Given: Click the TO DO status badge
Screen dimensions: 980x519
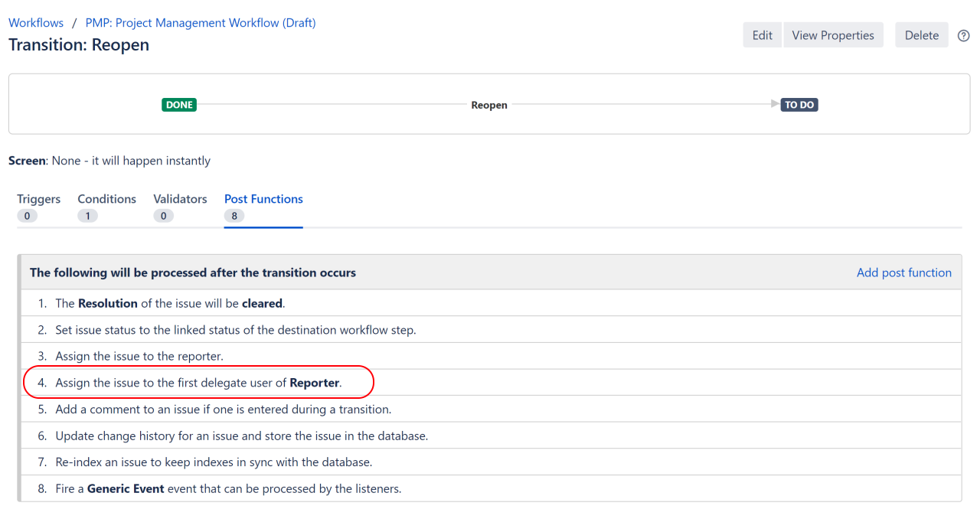Looking at the screenshot, I should [799, 105].
